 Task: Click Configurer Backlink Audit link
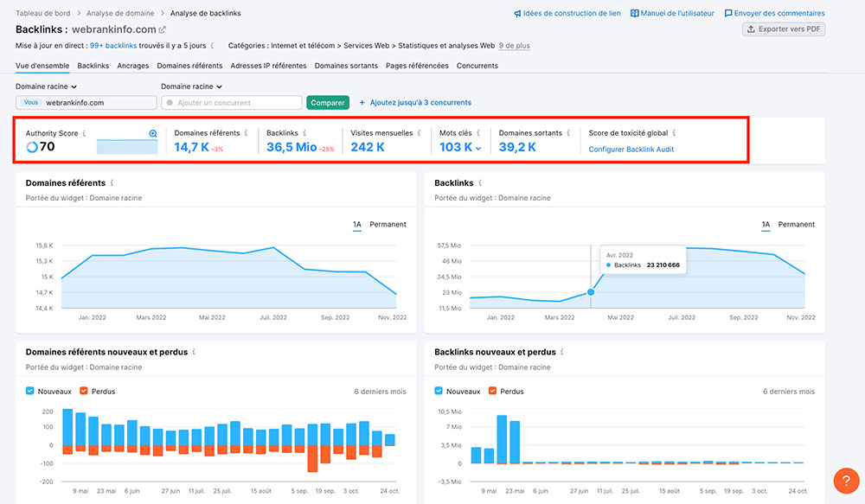click(x=631, y=150)
